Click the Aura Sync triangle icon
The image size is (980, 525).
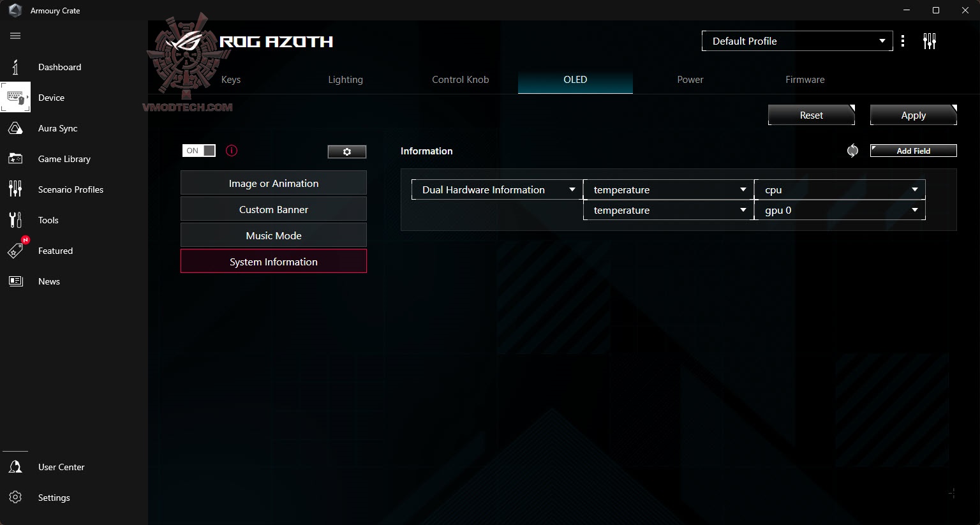[15, 128]
